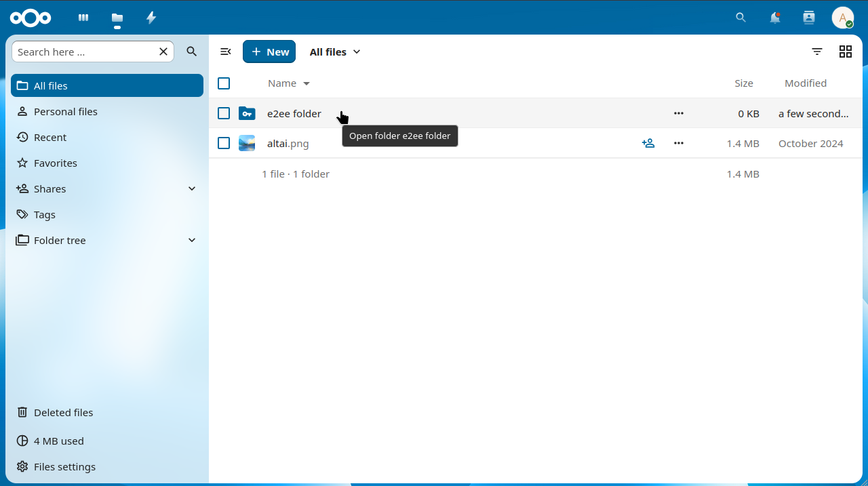Open the Contacts menu icon

[808, 18]
